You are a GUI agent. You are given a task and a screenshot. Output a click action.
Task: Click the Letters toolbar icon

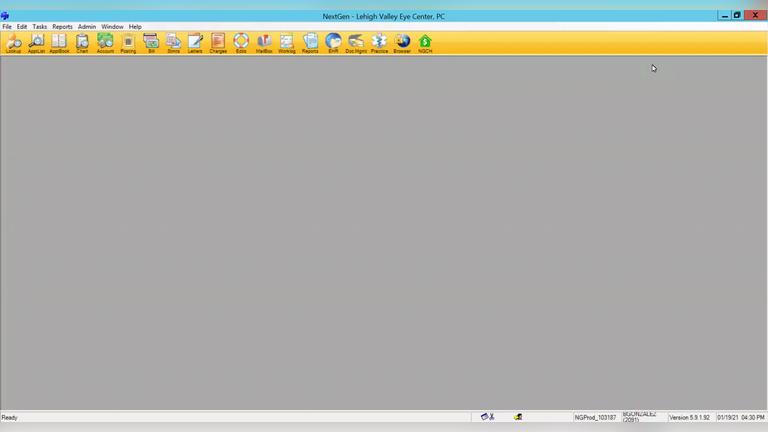coord(195,42)
